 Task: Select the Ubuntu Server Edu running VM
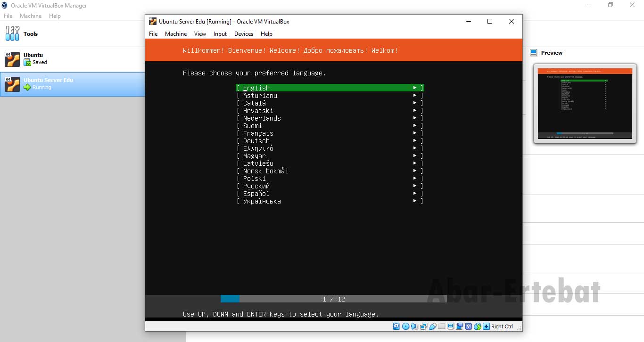[x=72, y=84]
